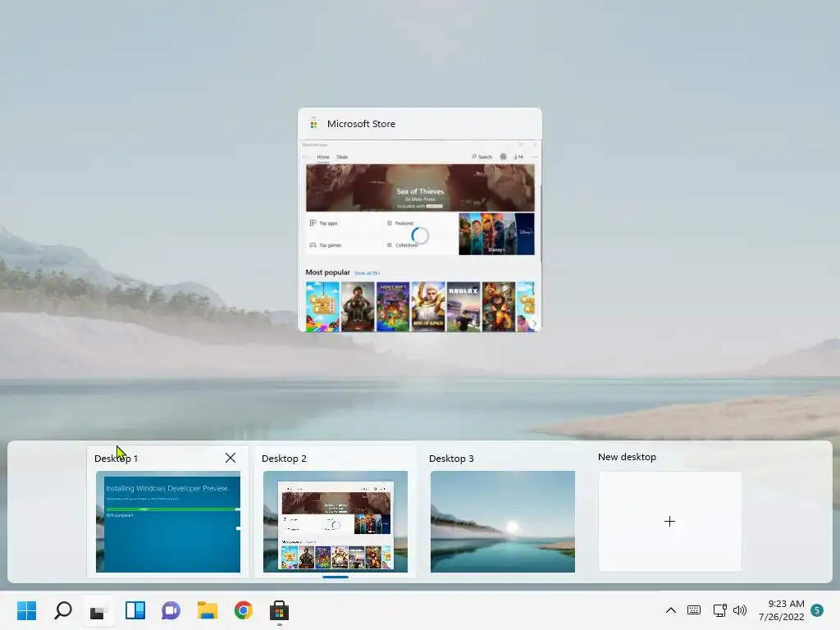
Task: Switch to Desktop 2 thumbnail
Action: click(x=336, y=522)
